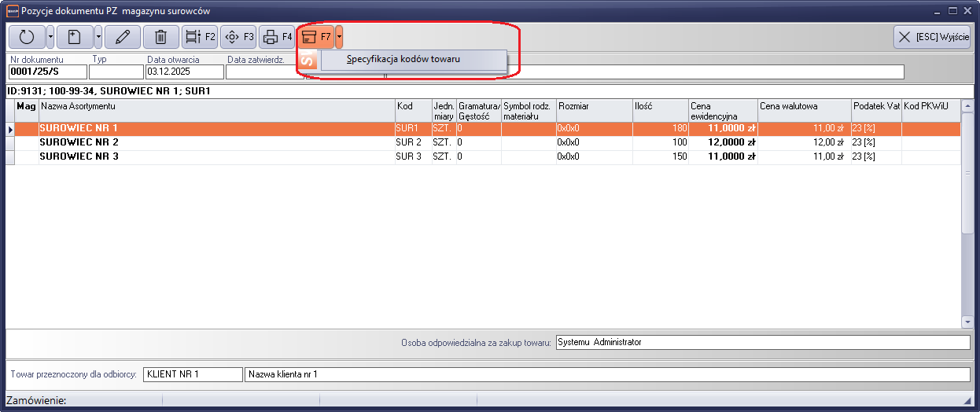Click the orange F7 archive button

[316, 37]
